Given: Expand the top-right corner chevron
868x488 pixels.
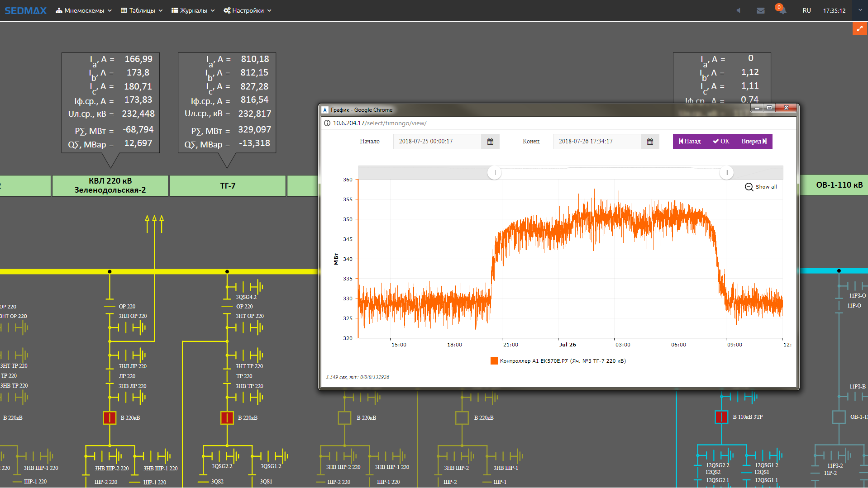Looking at the screenshot, I should [860, 10].
